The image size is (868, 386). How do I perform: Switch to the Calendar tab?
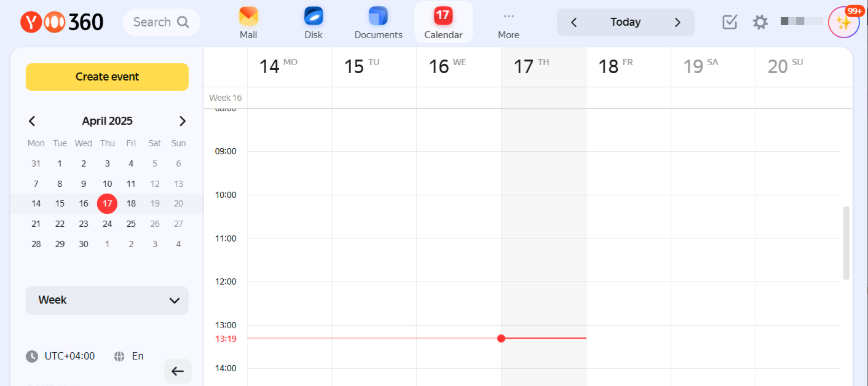click(x=443, y=22)
